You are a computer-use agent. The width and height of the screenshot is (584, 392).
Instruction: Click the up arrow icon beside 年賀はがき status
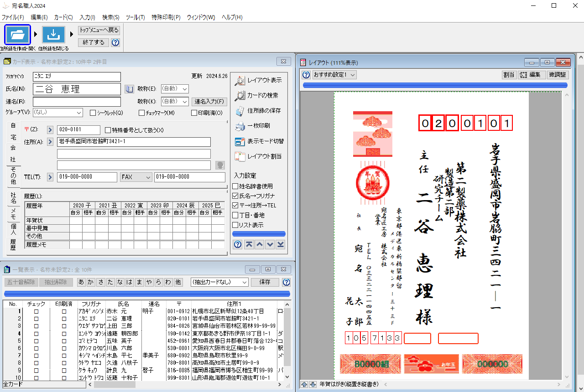pos(304,384)
